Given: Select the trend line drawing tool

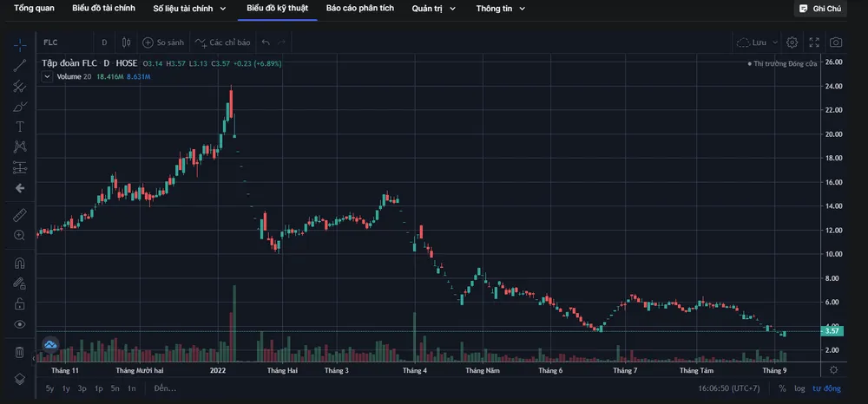Looking at the screenshot, I should [19, 65].
